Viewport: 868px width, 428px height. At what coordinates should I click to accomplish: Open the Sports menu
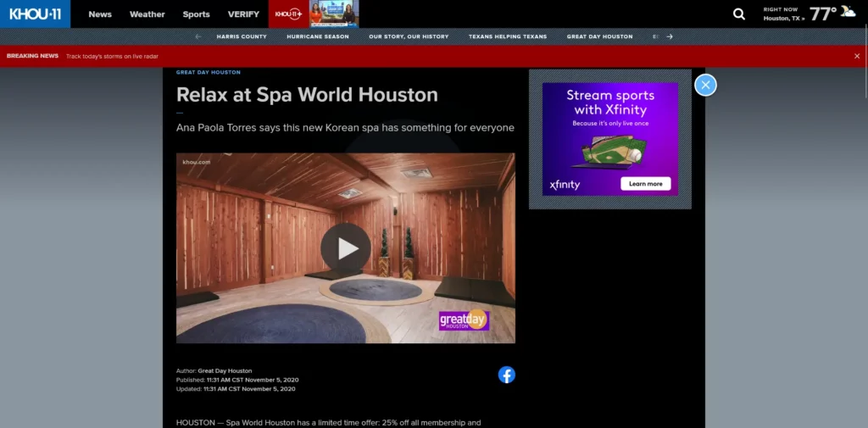(197, 14)
